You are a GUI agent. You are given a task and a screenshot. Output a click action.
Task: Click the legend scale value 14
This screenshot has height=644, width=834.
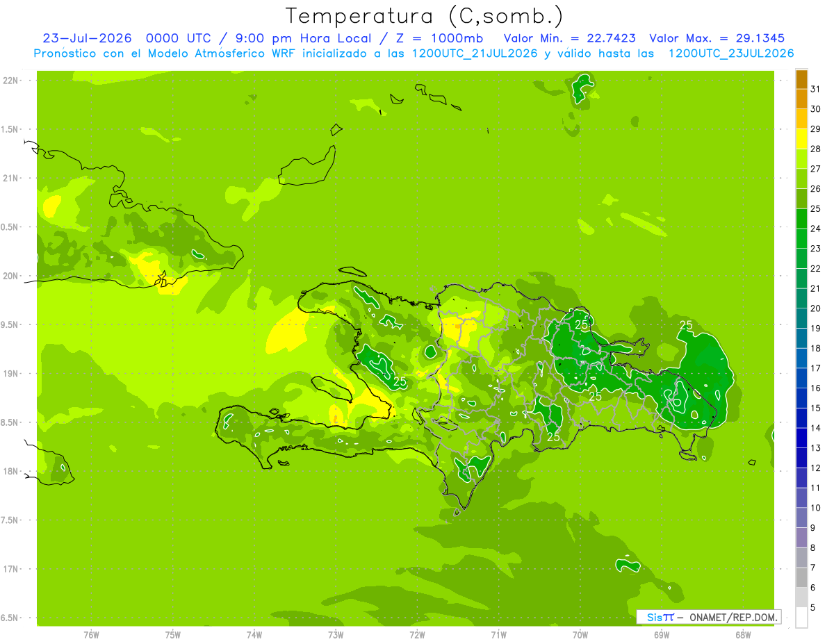(x=816, y=428)
